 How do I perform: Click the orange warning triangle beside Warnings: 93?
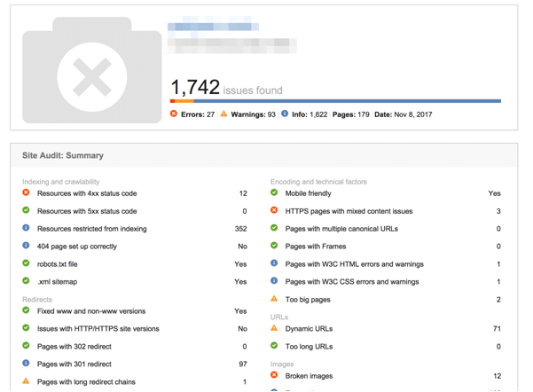tap(223, 114)
